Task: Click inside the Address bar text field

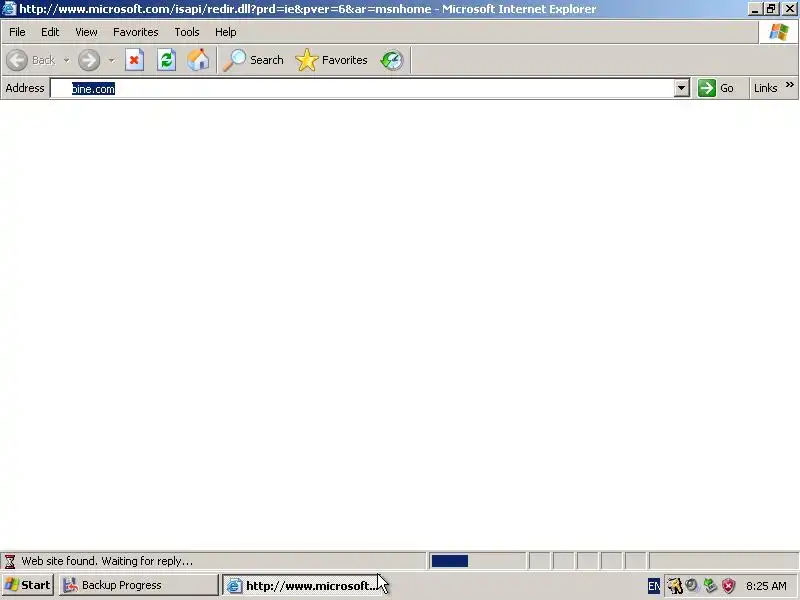Action: click(x=362, y=88)
